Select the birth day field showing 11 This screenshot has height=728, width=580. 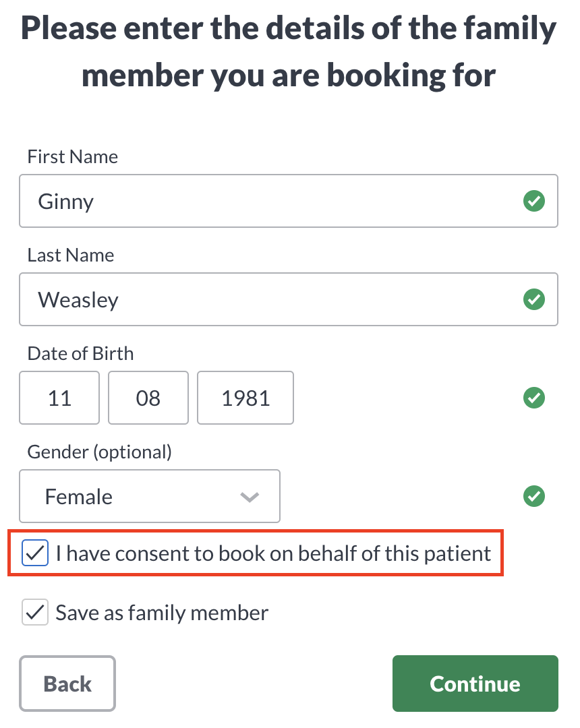pos(59,398)
